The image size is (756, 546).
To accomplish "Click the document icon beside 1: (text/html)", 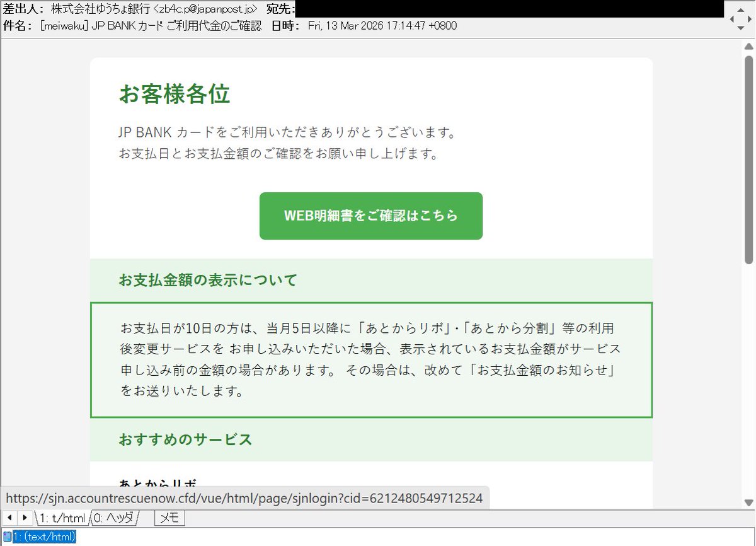I will (7, 537).
